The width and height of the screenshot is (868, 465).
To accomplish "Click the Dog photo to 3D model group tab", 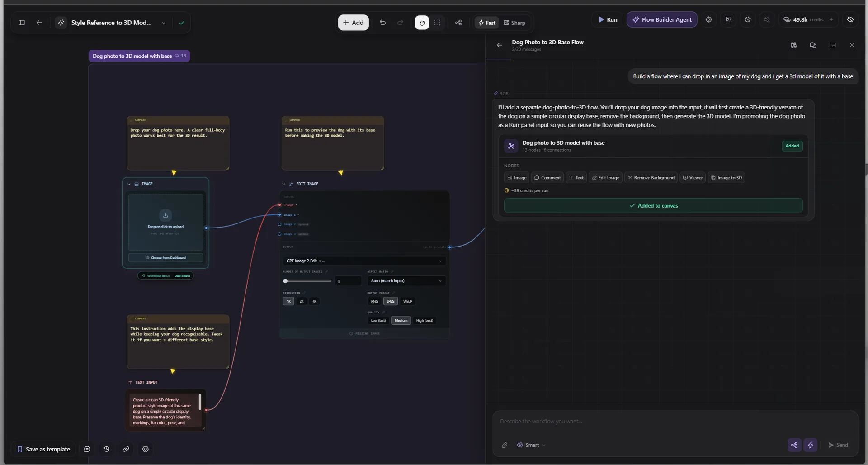I will click(139, 56).
